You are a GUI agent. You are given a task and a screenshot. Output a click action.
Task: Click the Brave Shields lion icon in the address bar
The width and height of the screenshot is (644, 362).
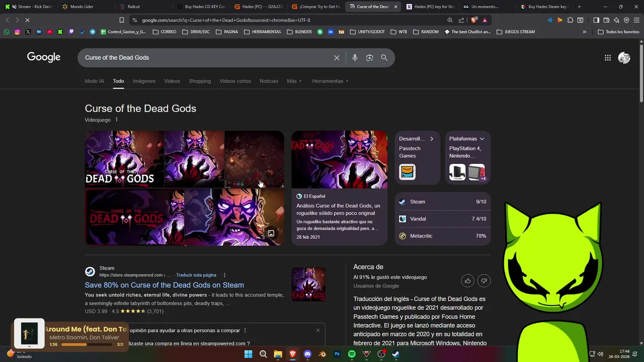pos(474,20)
